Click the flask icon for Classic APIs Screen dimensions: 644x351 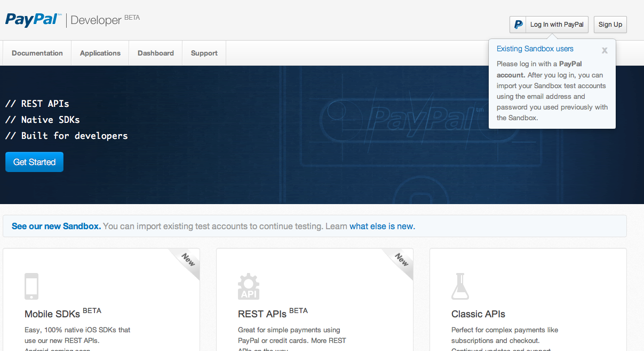coord(460,286)
